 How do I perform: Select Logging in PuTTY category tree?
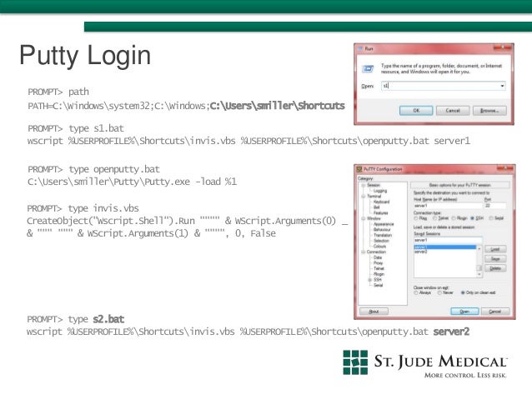point(380,191)
